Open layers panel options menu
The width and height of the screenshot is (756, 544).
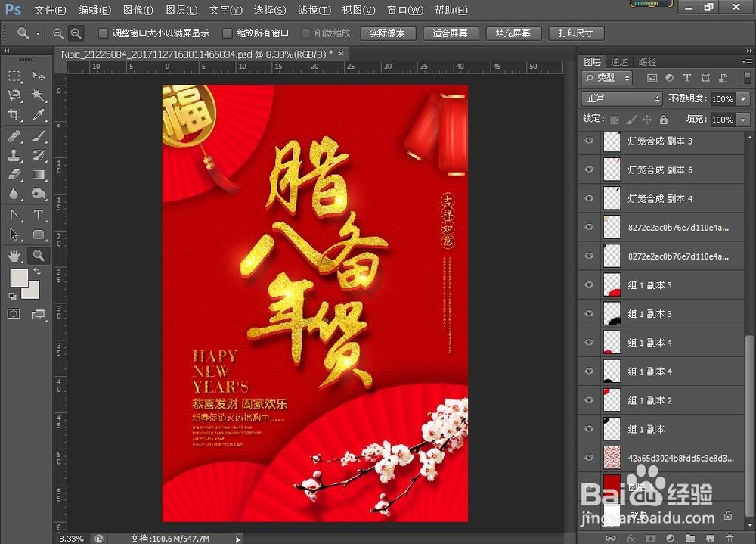pyautogui.click(x=747, y=62)
